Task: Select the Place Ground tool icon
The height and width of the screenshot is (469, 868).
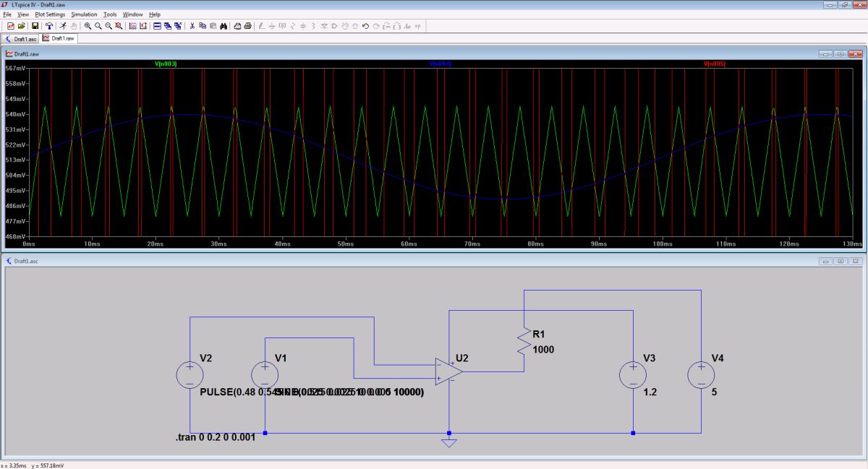Action: point(272,26)
